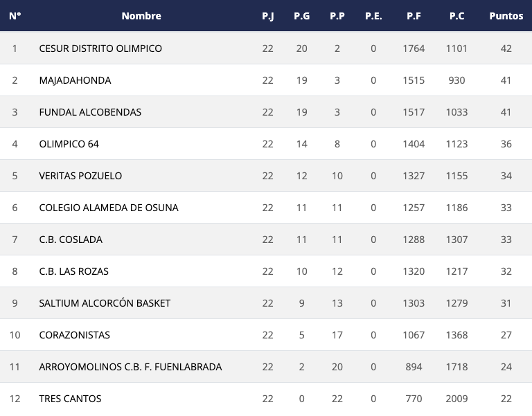
Task: Click the Puntos column header
Action: pyautogui.click(x=506, y=16)
